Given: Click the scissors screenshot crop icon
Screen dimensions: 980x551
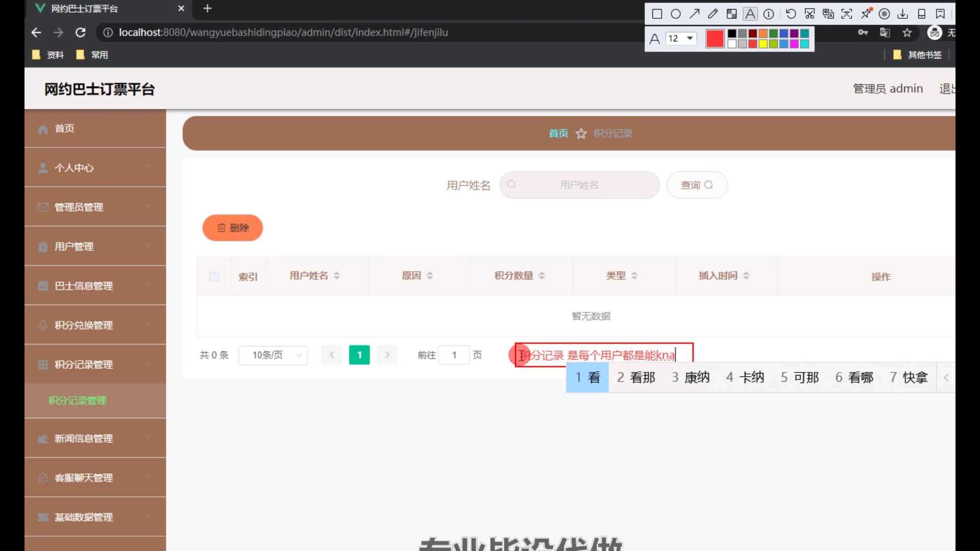Looking at the screenshot, I should (x=810, y=14).
